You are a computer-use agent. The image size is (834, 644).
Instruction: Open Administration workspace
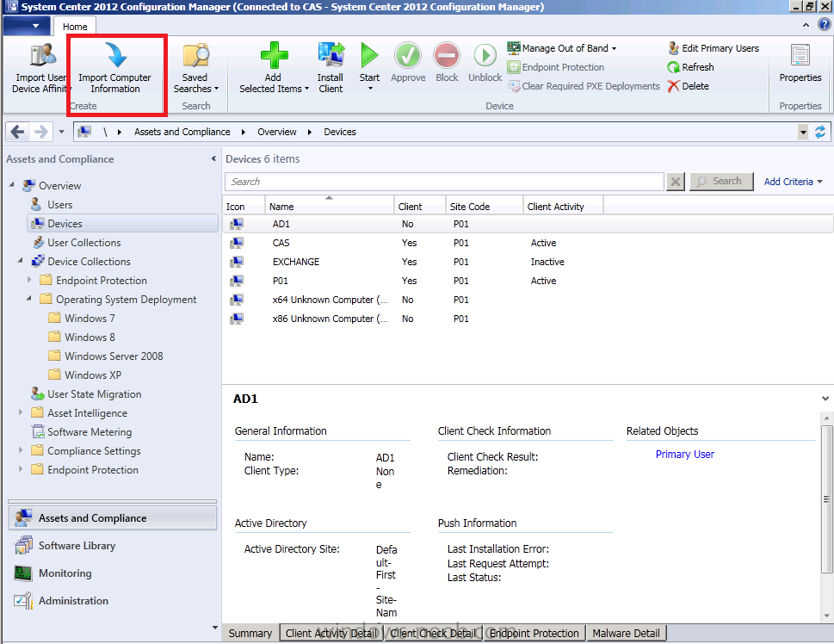[x=113, y=601]
